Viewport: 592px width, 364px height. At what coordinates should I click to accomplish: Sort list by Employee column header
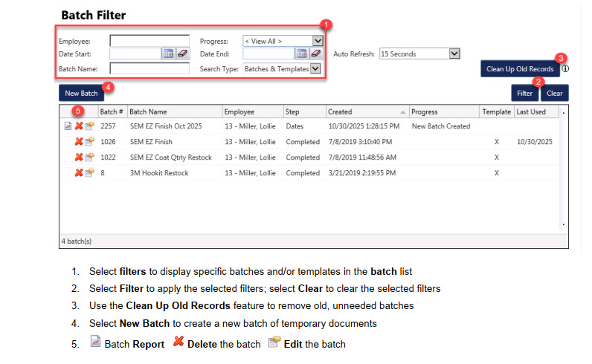(252, 111)
